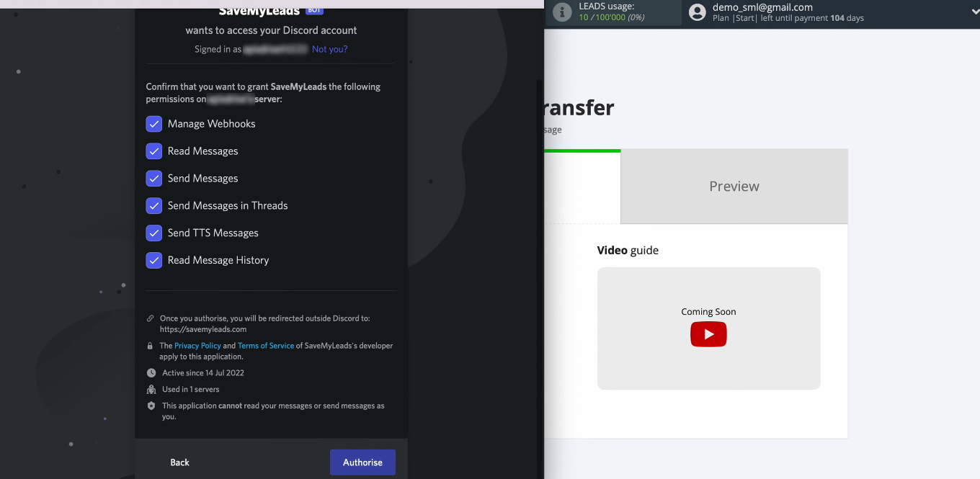Click the padlock icon beside Privacy Policy

pos(151,346)
